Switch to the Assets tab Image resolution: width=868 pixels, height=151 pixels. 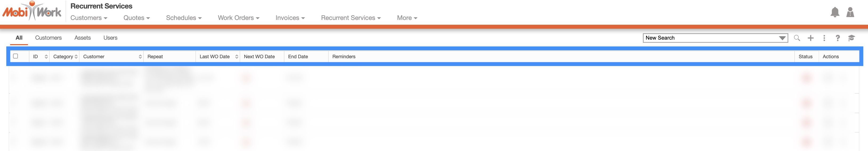click(x=83, y=38)
